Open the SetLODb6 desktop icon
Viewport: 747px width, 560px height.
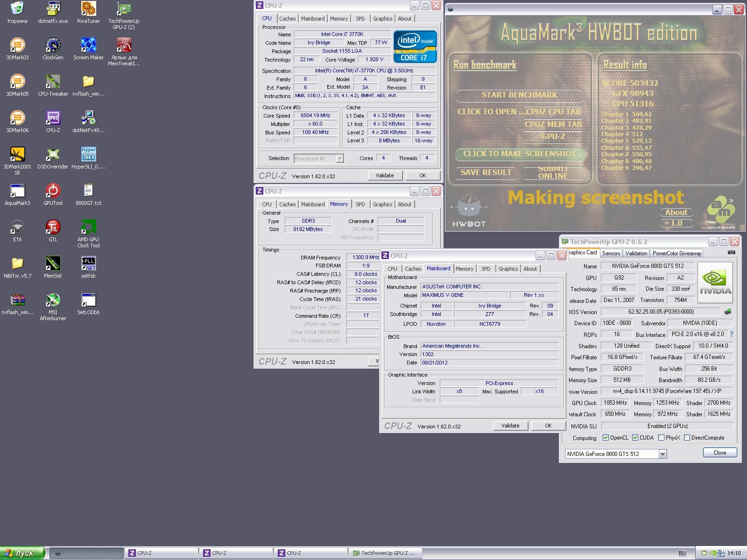pyautogui.click(x=88, y=303)
